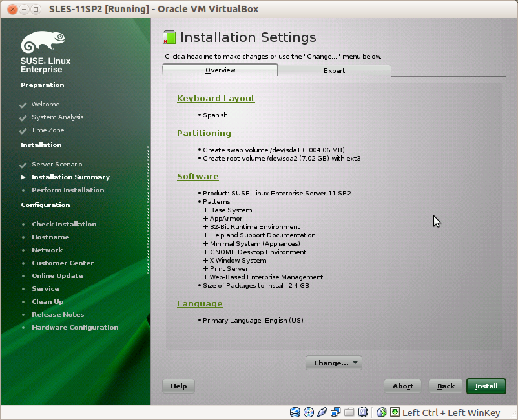The width and height of the screenshot is (518, 420).
Task: Close the VirtualBox window
Action: coord(12,9)
